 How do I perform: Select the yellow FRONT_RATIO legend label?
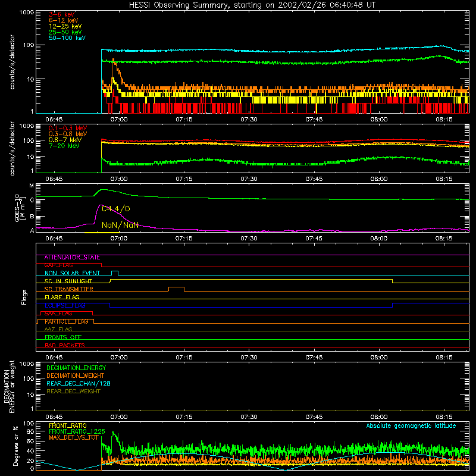click(x=68, y=425)
